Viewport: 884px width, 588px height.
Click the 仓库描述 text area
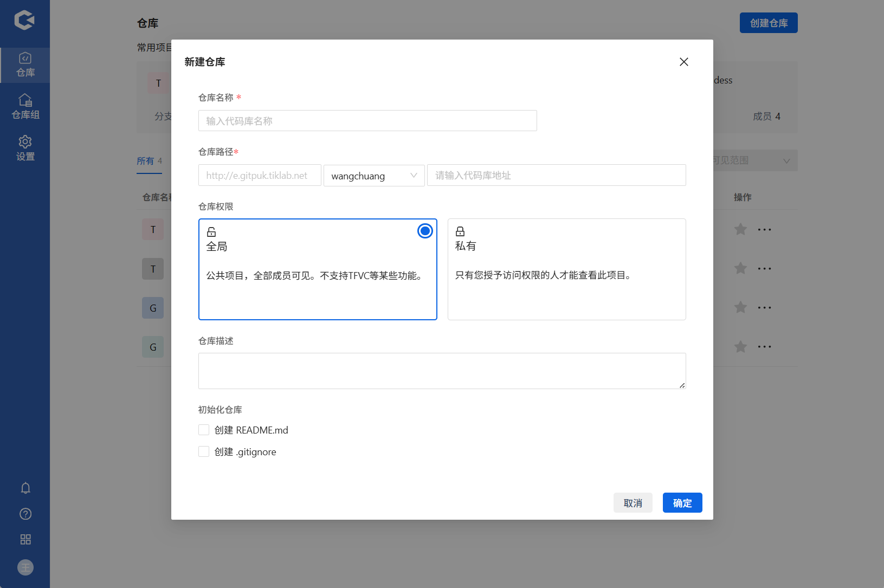(442, 371)
